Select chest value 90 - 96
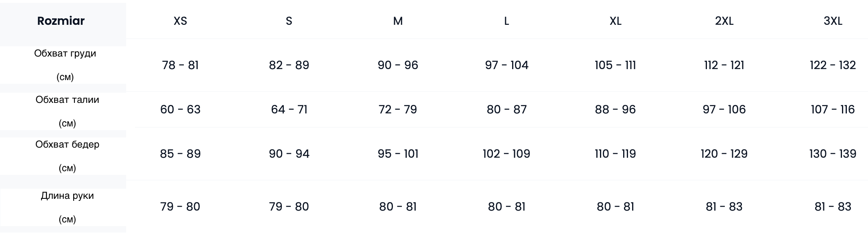The width and height of the screenshot is (868, 235). 398,65
